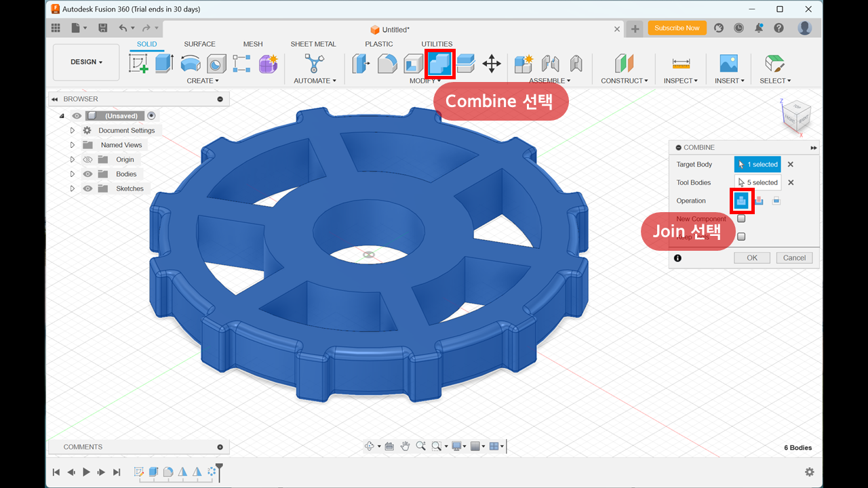Screen dimensions: 868x488
Task: Open the DESIGN workspace dropdown
Action: (x=86, y=62)
